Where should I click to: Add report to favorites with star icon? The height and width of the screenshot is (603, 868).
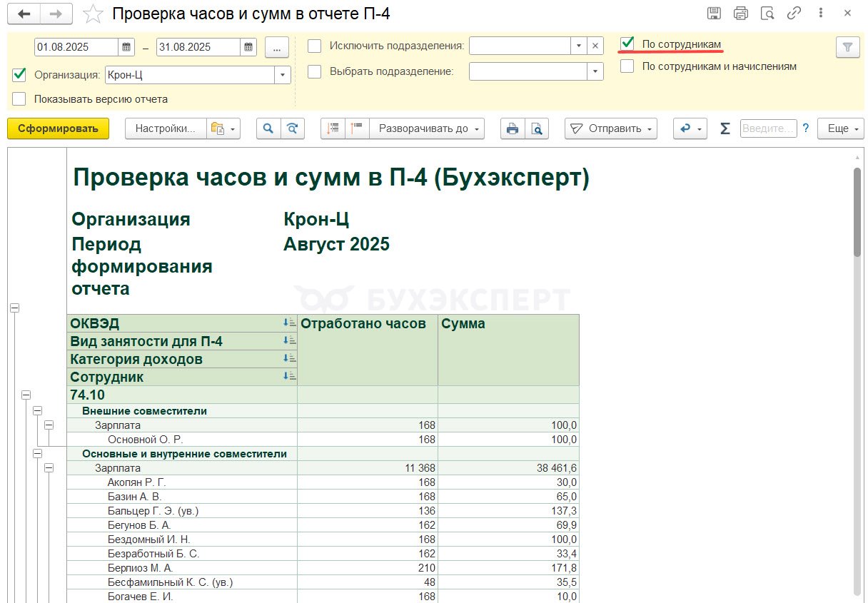coord(92,14)
